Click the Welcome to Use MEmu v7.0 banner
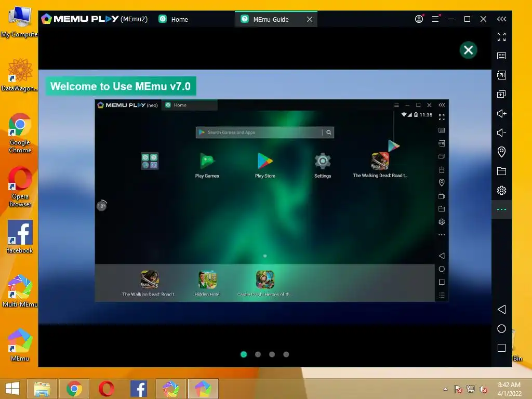The image size is (532, 399). 121,86
